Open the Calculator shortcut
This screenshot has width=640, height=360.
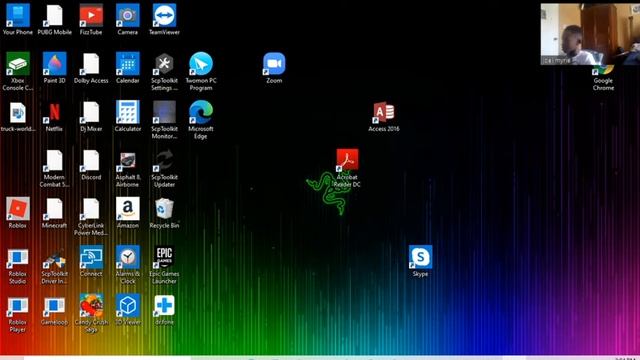(128, 112)
